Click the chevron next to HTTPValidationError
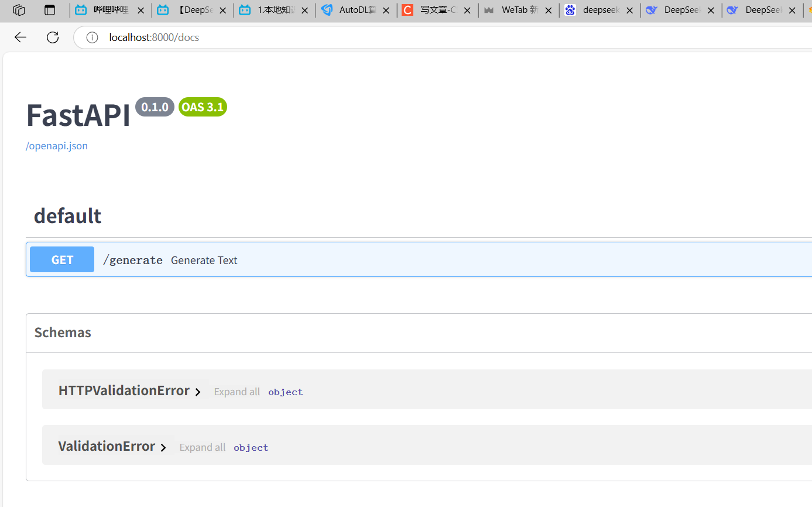 (198, 392)
